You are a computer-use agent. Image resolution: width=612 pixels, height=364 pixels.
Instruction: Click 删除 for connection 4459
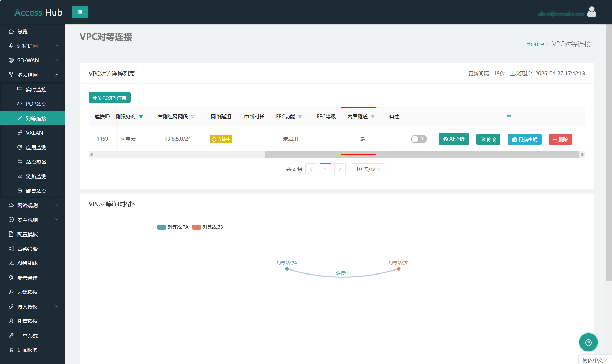(561, 139)
